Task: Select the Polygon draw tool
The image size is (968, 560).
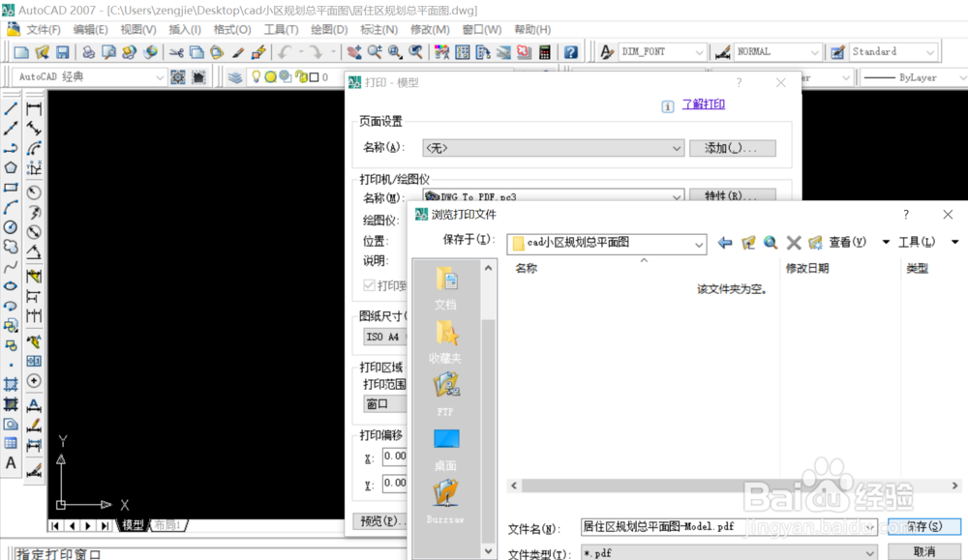Action: click(x=11, y=167)
